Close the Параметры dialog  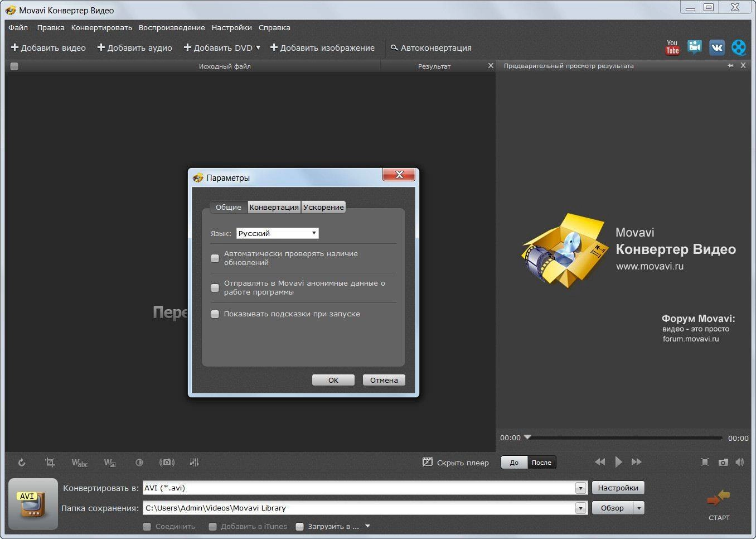399,175
